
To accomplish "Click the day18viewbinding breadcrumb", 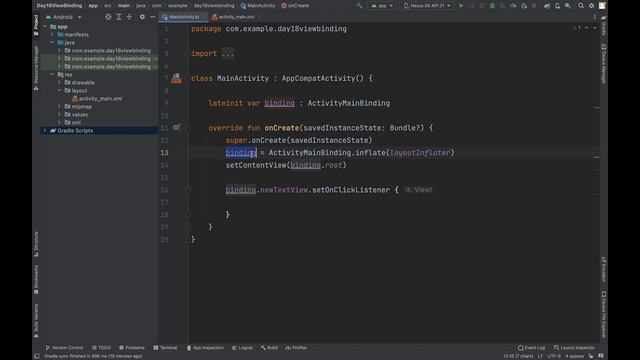I will (x=214, y=6).
